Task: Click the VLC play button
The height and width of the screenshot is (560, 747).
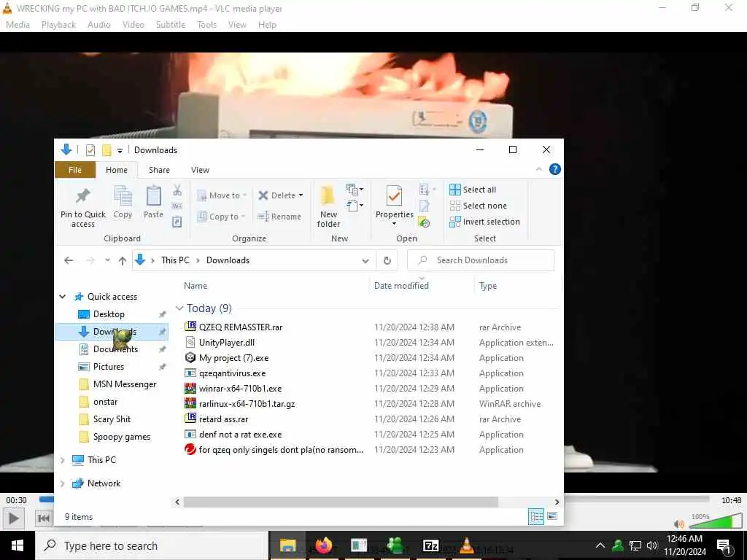Action: tap(14, 518)
